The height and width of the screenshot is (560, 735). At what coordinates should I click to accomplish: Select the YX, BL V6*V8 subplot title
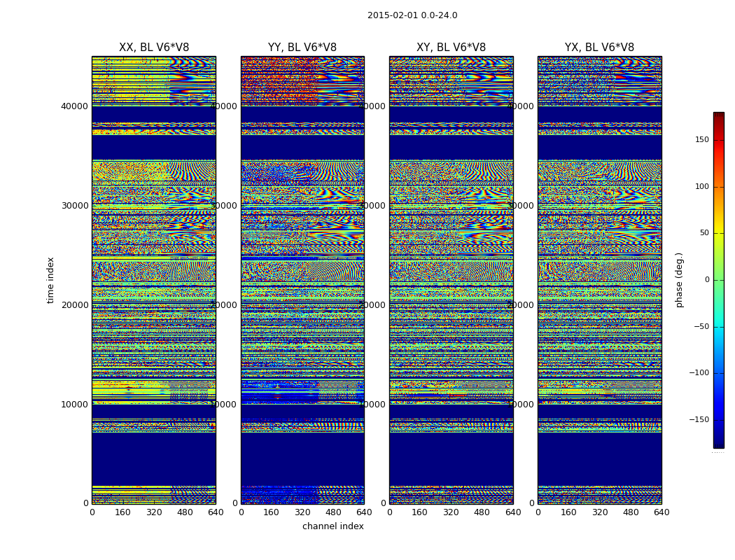coord(599,48)
